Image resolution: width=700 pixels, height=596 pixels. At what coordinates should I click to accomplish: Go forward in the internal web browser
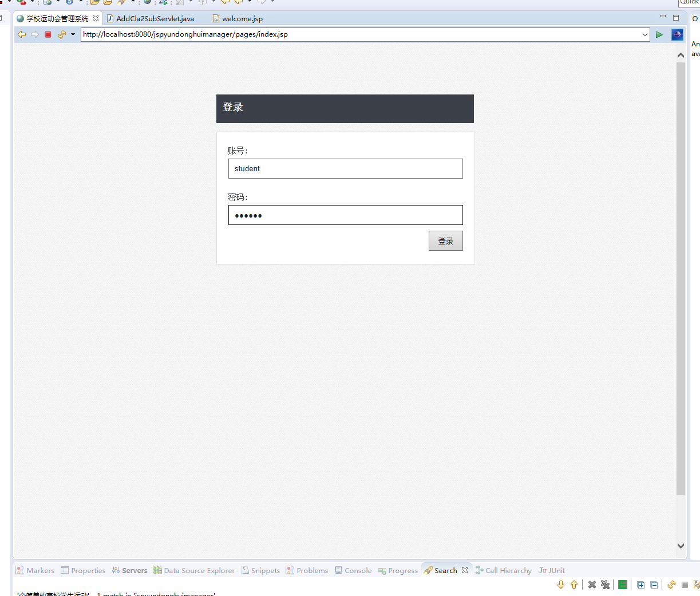tap(35, 34)
